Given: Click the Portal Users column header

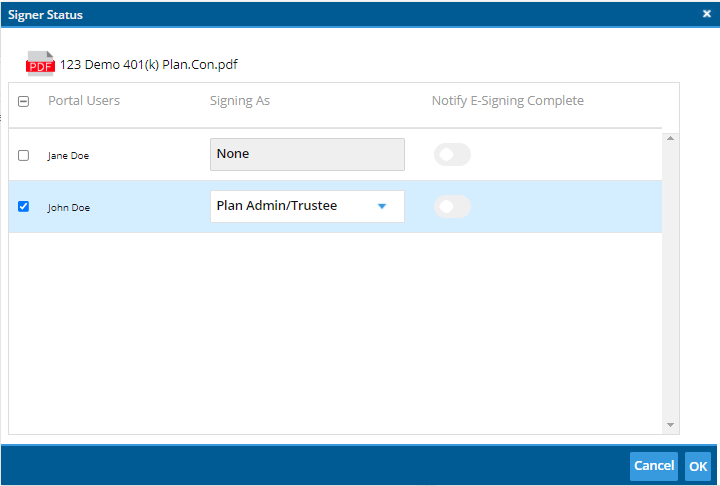Looking at the screenshot, I should [84, 101].
